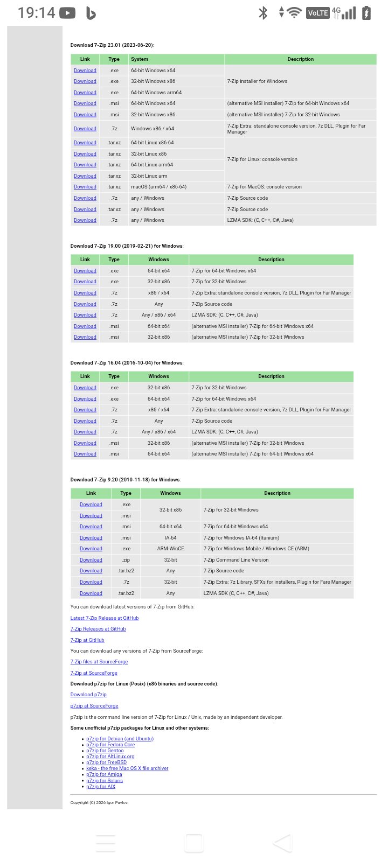Visit 7-Zip at SourceForge link
This screenshot has width=388, height=868.
tap(94, 673)
